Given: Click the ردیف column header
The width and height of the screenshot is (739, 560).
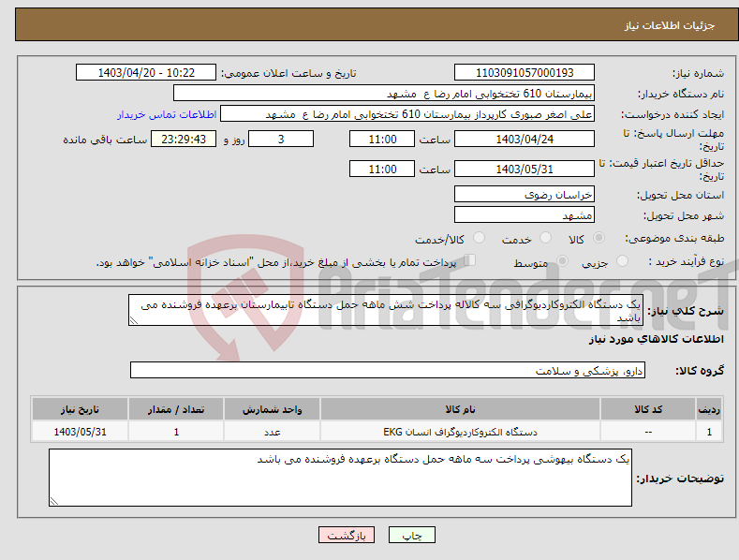Looking at the screenshot, I should tap(709, 409).
